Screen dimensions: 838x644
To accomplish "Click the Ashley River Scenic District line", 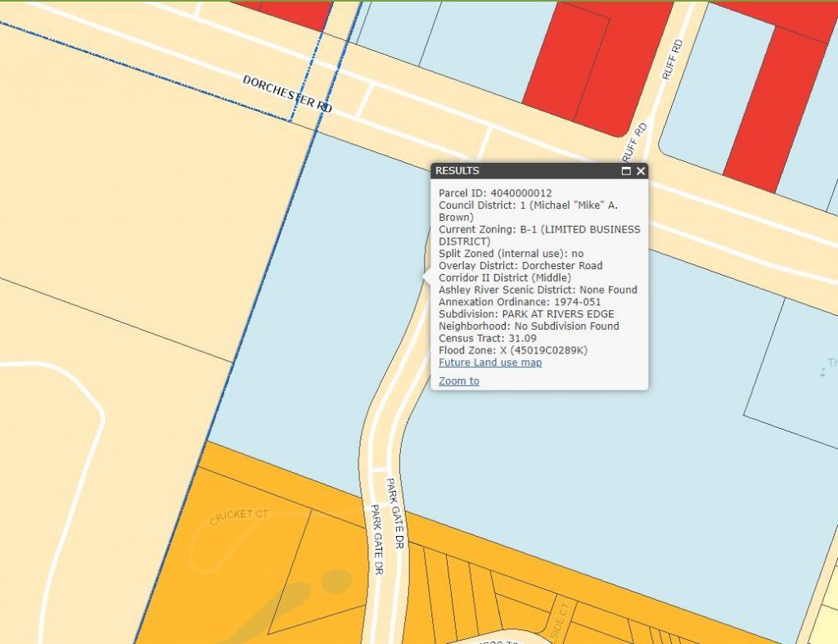I will coord(537,290).
